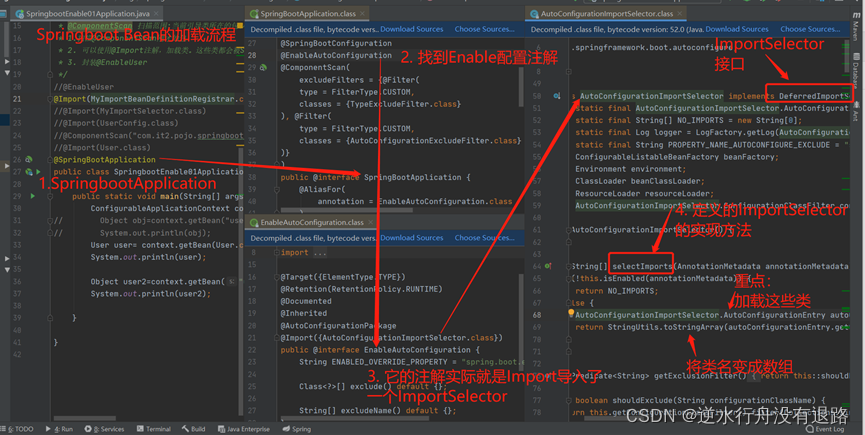This screenshot has height=435, width=865.
Task: Click horizontal scrollbar in SpringBootApplication.class editor
Action: (346, 210)
